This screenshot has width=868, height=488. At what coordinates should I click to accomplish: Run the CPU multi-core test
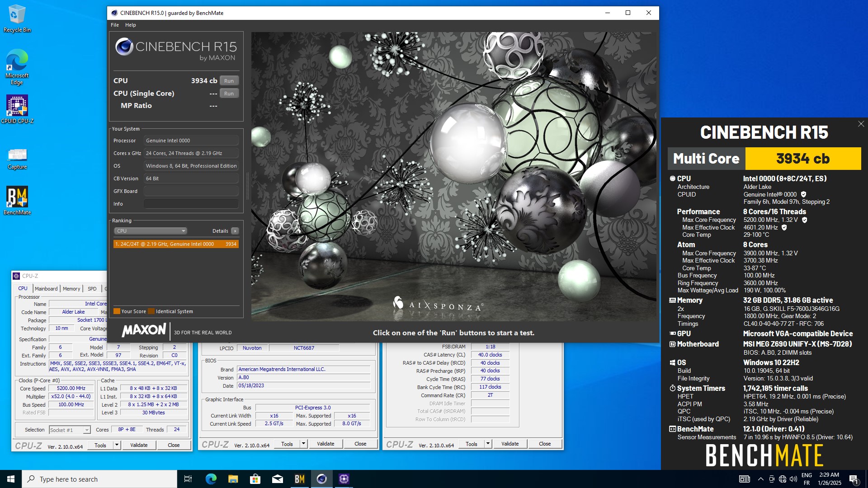click(229, 81)
